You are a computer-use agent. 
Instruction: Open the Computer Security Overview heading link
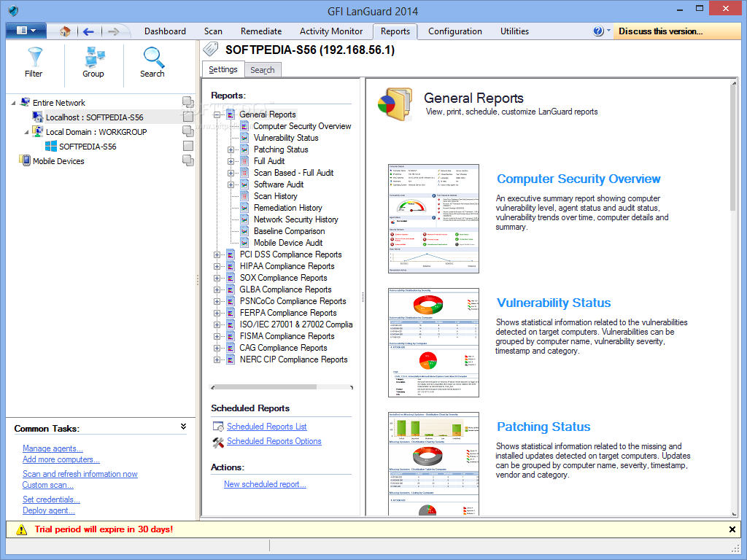click(578, 179)
